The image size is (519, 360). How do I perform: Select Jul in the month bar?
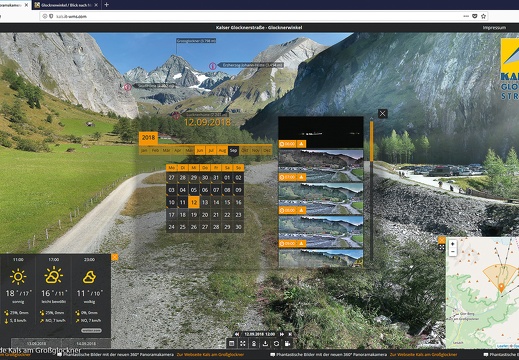[x=211, y=150]
